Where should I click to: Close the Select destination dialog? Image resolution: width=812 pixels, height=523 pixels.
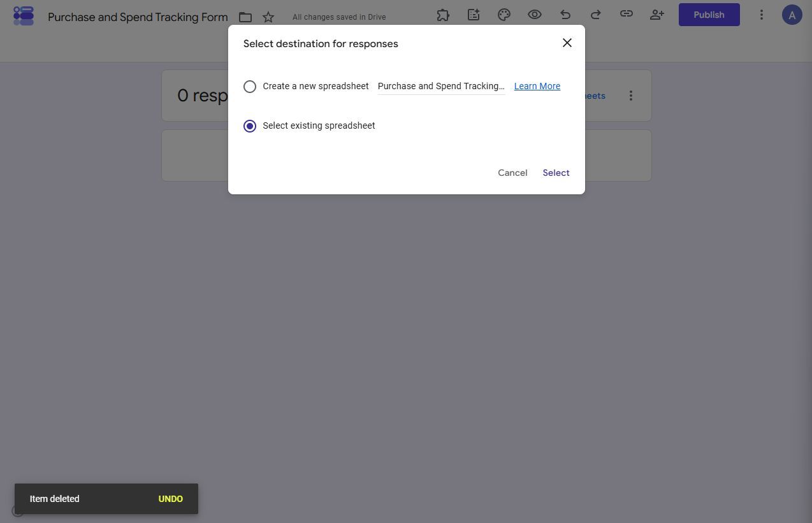tap(567, 43)
